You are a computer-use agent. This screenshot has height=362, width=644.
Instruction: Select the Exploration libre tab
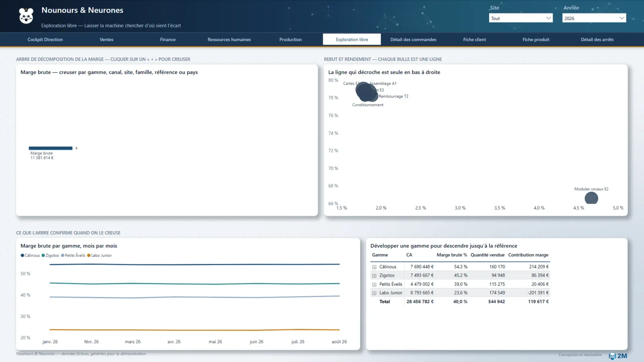[352, 39]
